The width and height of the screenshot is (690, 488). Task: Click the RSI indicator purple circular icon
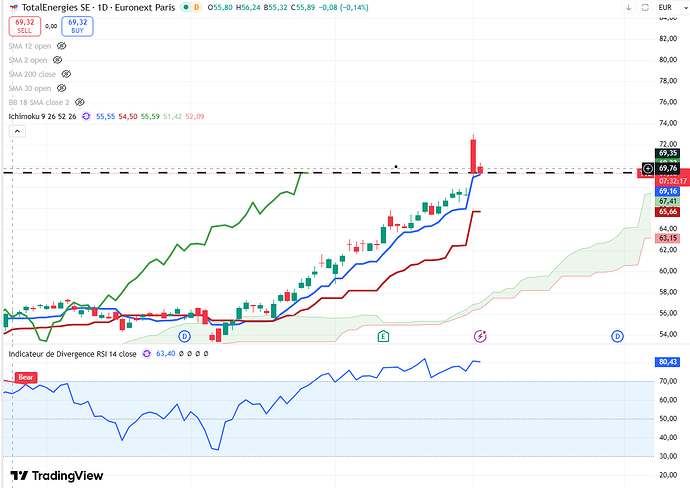[147, 353]
